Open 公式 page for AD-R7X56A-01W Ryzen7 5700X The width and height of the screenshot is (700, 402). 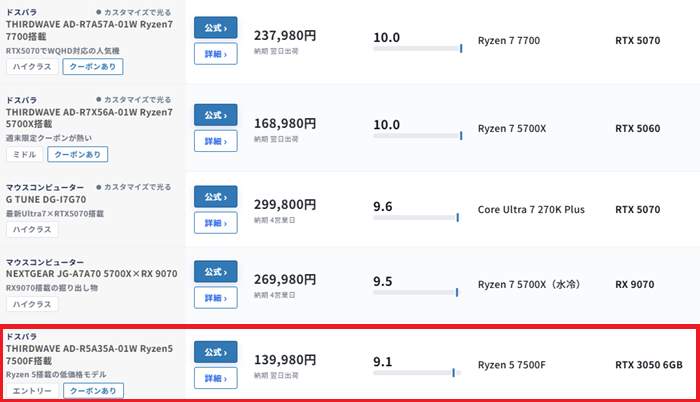[216, 115]
